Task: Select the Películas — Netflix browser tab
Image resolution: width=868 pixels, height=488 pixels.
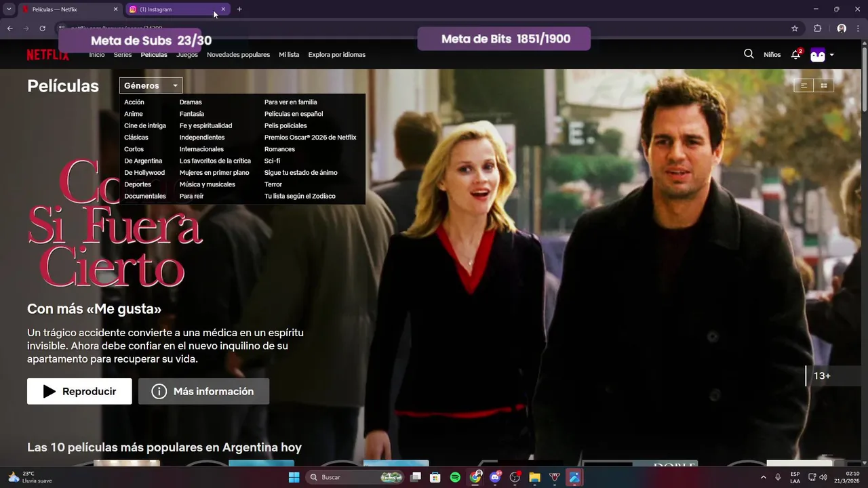Action: pyautogui.click(x=69, y=9)
